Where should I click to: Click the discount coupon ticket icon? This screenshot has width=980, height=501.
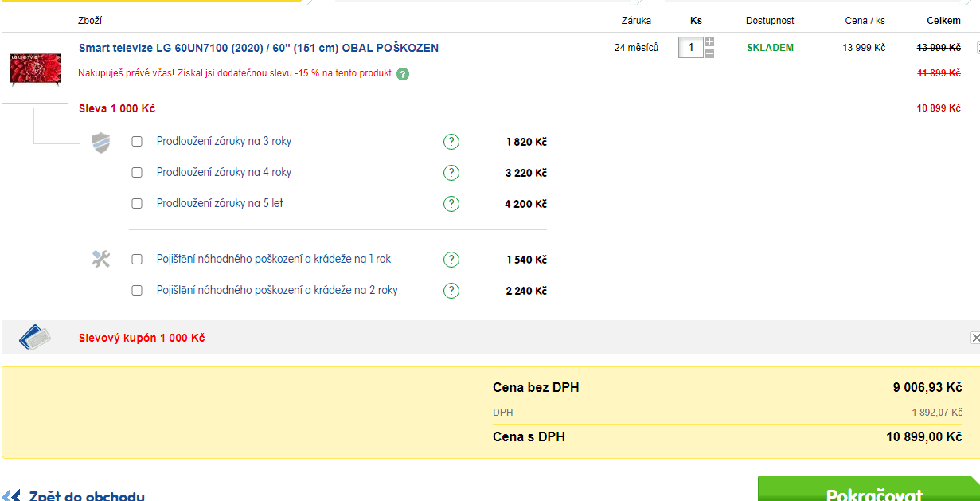35,338
